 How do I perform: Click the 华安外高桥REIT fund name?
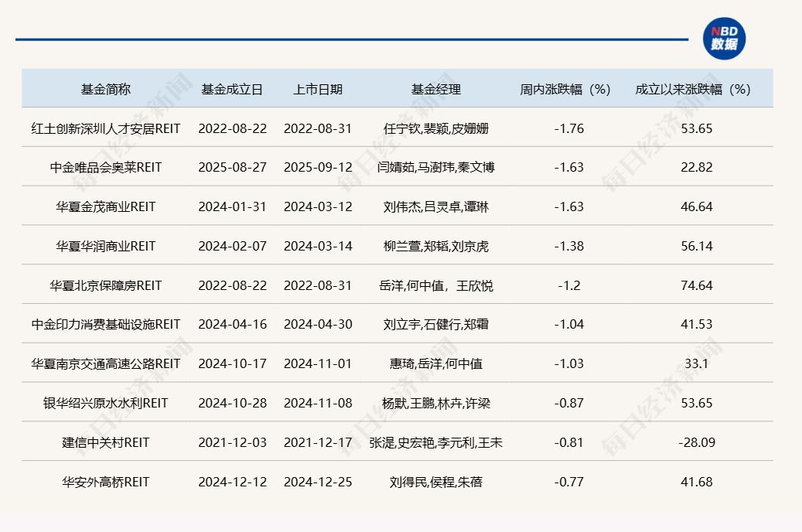tap(106, 482)
